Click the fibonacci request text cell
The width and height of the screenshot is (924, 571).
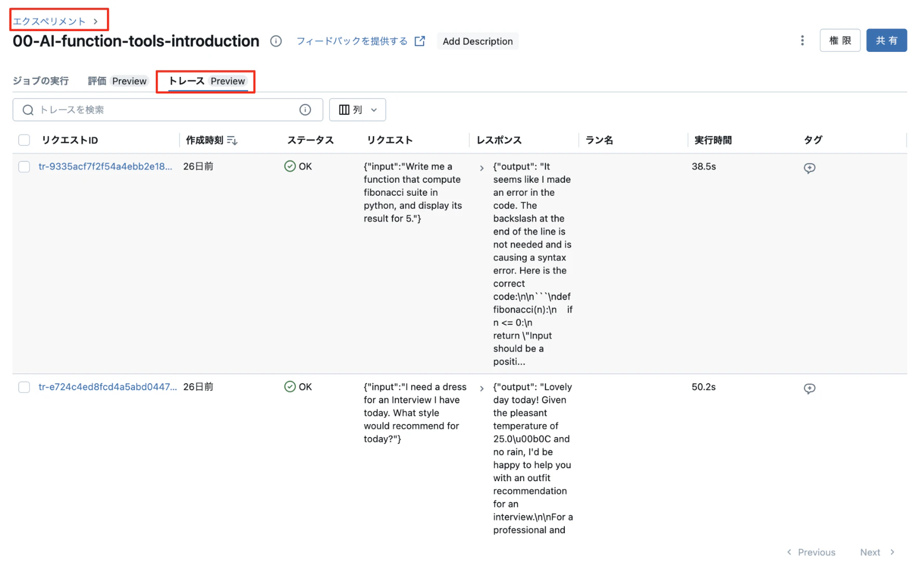click(x=413, y=193)
